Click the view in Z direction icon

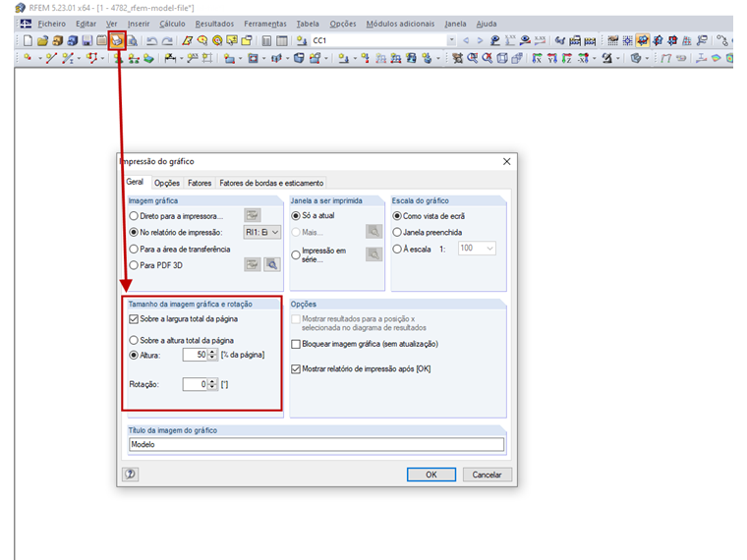coord(567,58)
